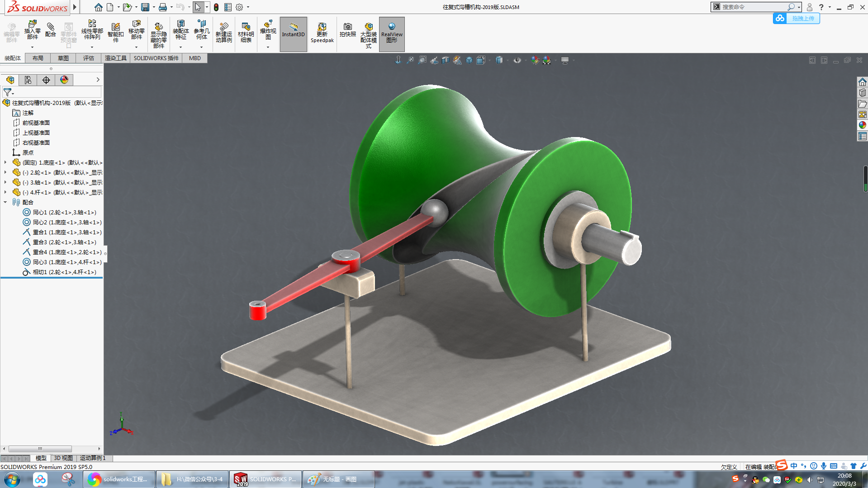Select the 原点 origin item
868x488 pixels.
click(23, 153)
